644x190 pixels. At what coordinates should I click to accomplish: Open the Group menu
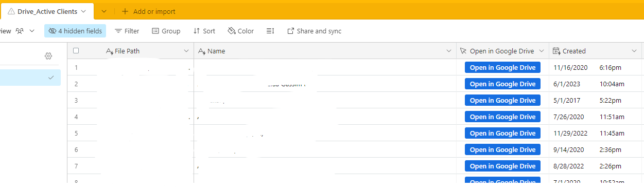click(x=166, y=31)
